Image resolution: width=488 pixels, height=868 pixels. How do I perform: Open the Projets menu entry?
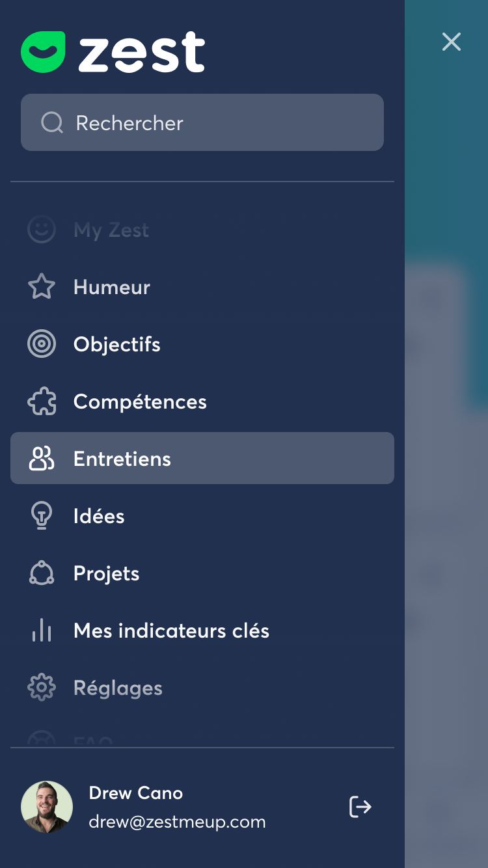[x=107, y=573]
